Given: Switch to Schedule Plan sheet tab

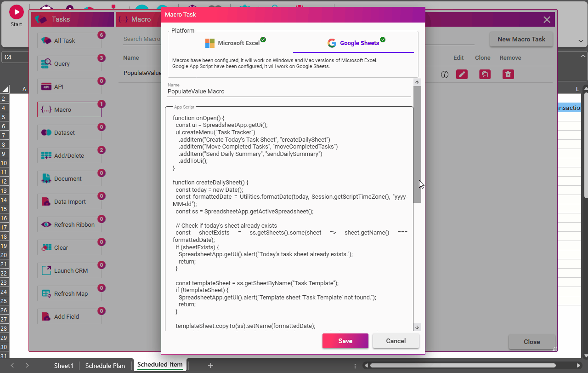Looking at the screenshot, I should 105,366.
